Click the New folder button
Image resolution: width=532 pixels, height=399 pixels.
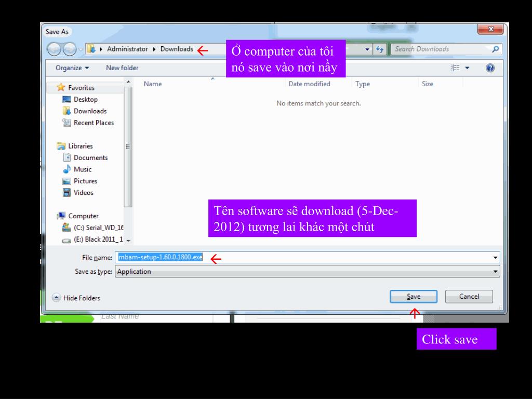coord(122,68)
